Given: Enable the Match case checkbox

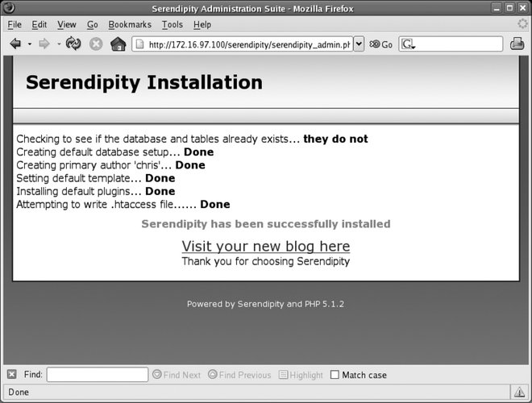Looking at the screenshot, I should [x=335, y=375].
